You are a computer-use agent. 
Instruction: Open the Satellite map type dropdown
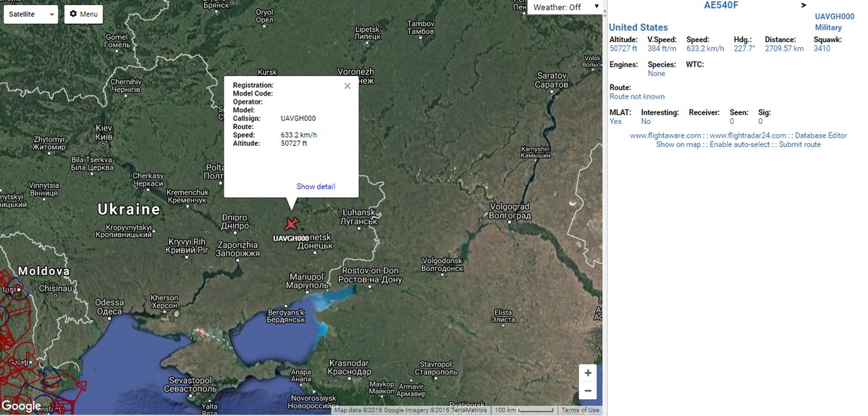pyautogui.click(x=31, y=14)
